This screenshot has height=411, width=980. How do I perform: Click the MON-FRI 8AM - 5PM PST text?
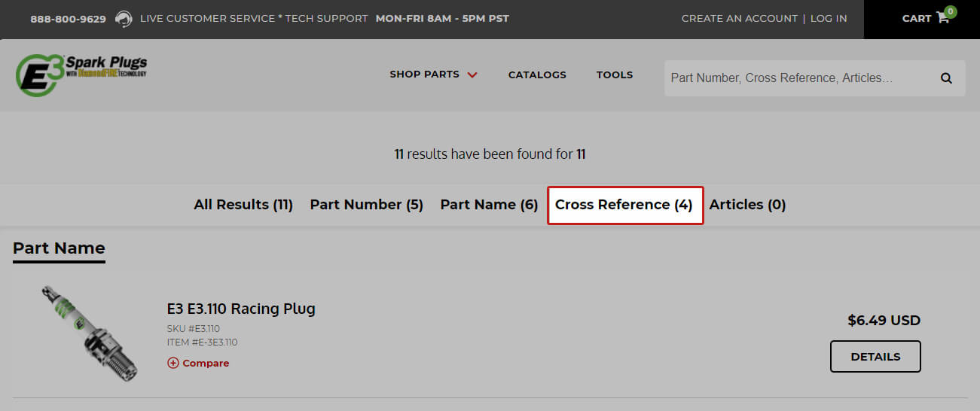442,19
